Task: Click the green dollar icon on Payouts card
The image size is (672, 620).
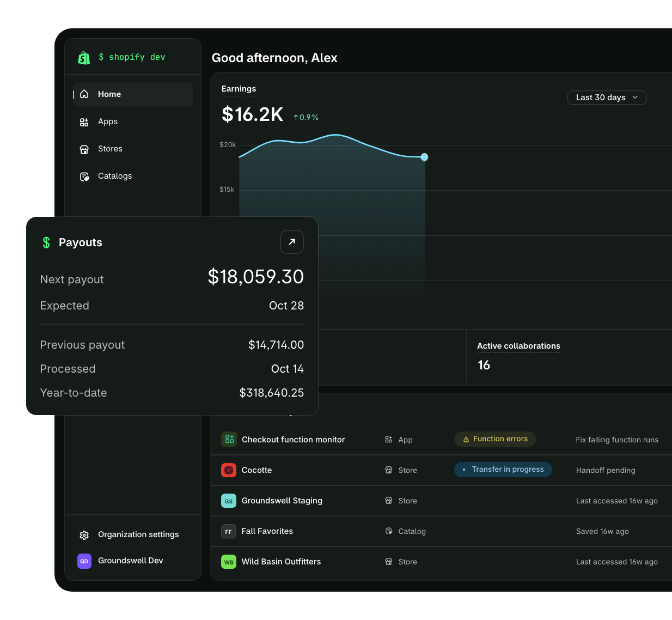Action: pyautogui.click(x=46, y=242)
